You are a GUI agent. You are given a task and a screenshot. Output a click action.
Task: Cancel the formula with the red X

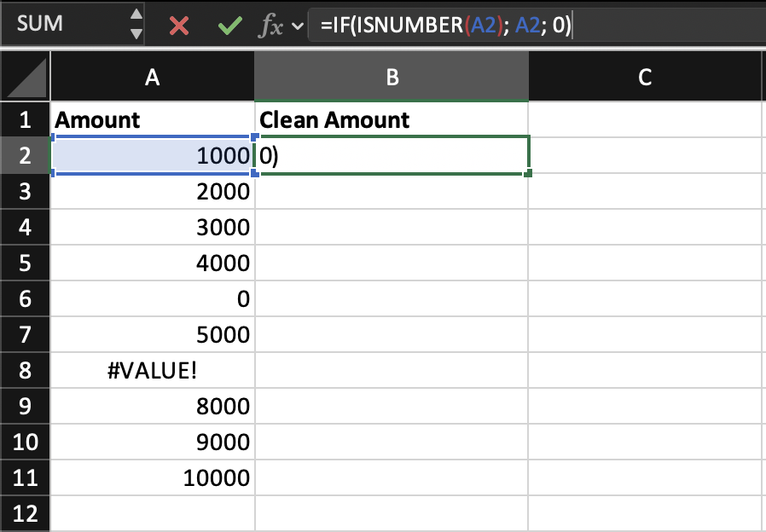(179, 26)
